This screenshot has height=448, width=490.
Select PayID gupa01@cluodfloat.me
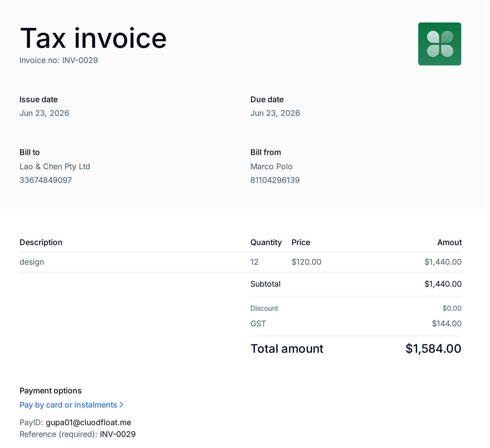pyautogui.click(x=89, y=423)
